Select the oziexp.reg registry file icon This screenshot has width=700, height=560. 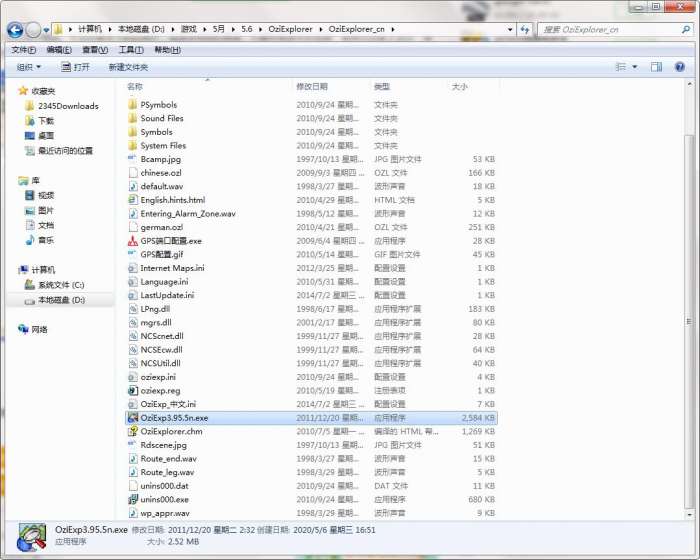click(x=133, y=390)
